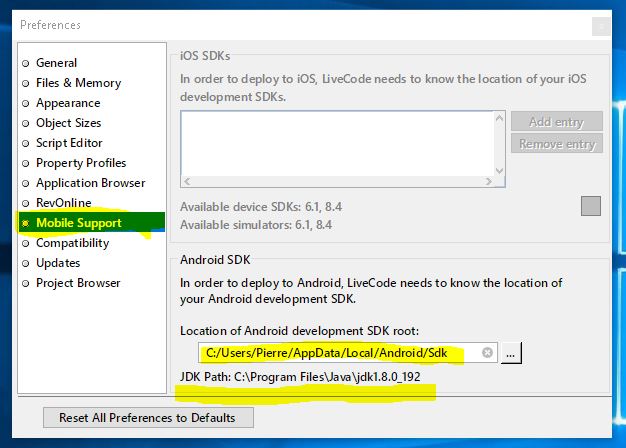The width and height of the screenshot is (626, 448).
Task: Click 'Location of Android development SDK root:' label
Action: (299, 331)
